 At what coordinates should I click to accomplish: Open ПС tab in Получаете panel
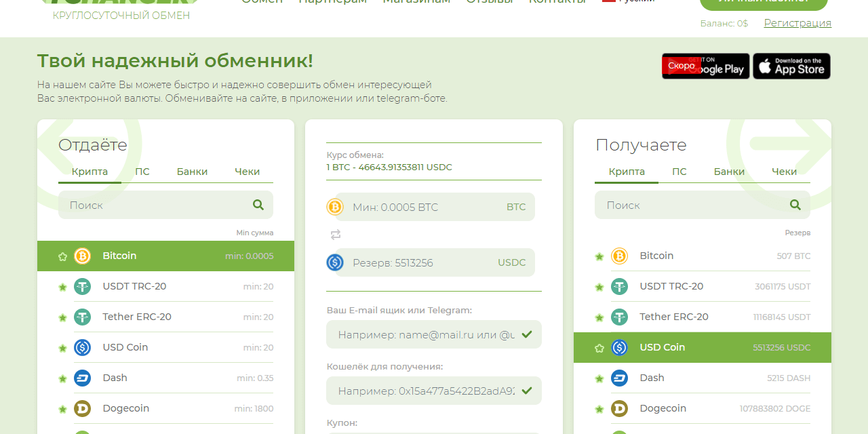pos(679,172)
